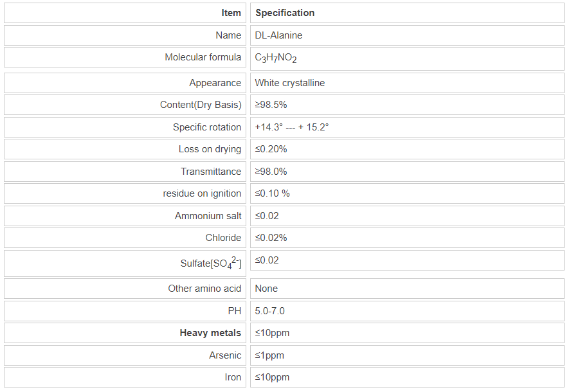Select the ≥98.5% content value
Screen dimensions: 571x392
[271, 105]
